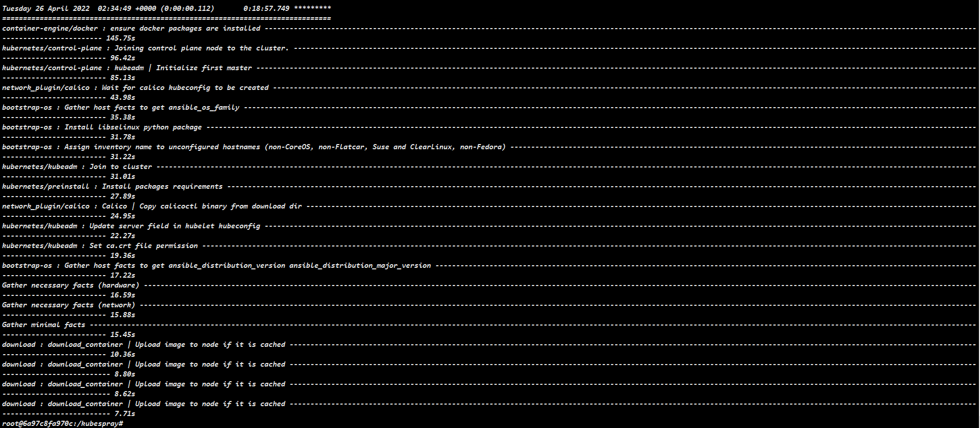The height and width of the screenshot is (428, 980).
Task: Select the "31.22s" duration value
Action: pos(123,157)
